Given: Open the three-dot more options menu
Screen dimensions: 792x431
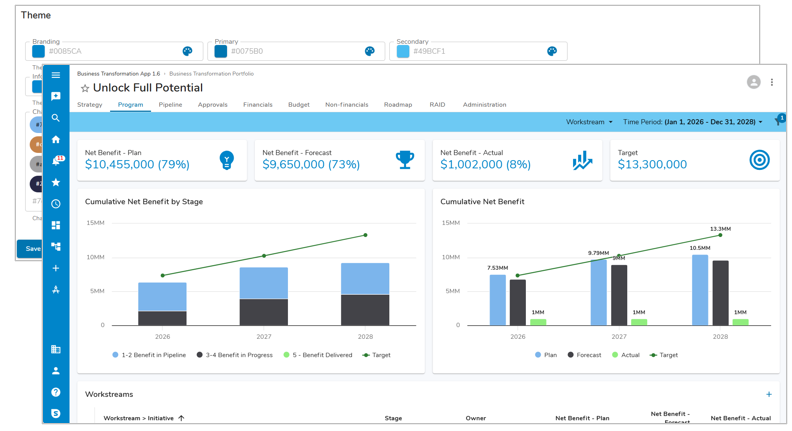Looking at the screenshot, I should [772, 83].
